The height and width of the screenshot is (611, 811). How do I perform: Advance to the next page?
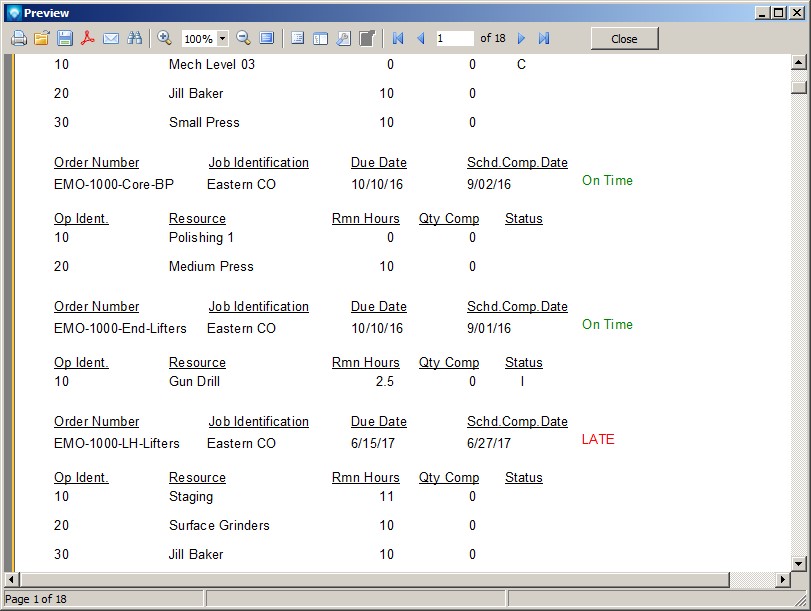pyautogui.click(x=521, y=38)
